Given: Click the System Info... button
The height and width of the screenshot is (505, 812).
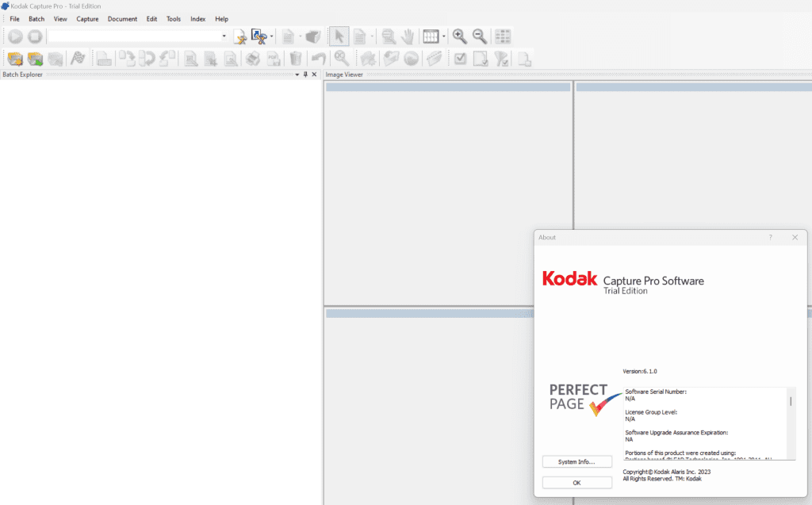Looking at the screenshot, I should [x=577, y=461].
